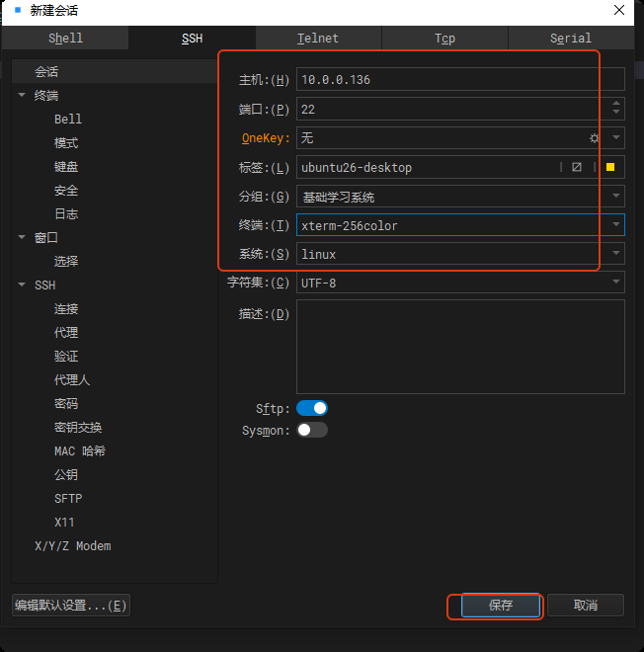The image size is (644, 652).
Task: Click the 取消 cancel button
Action: tap(586, 605)
